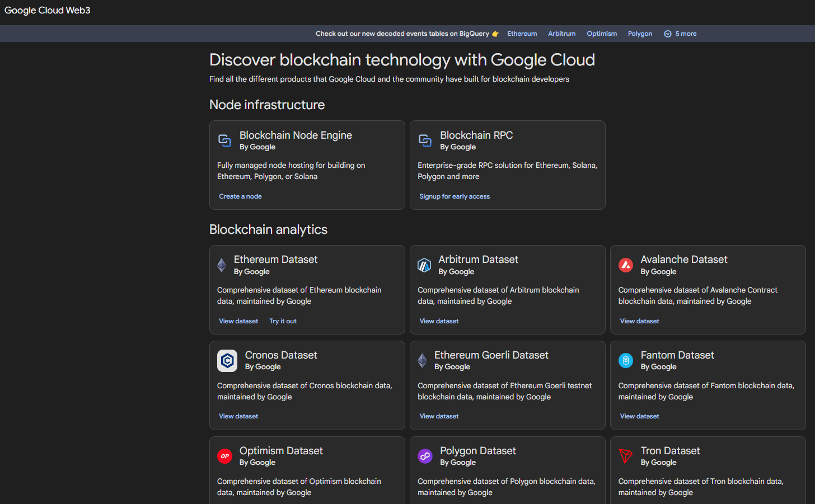The image size is (815, 504).
Task: Click the Polygon Dataset purple logo
Action: pos(425,456)
